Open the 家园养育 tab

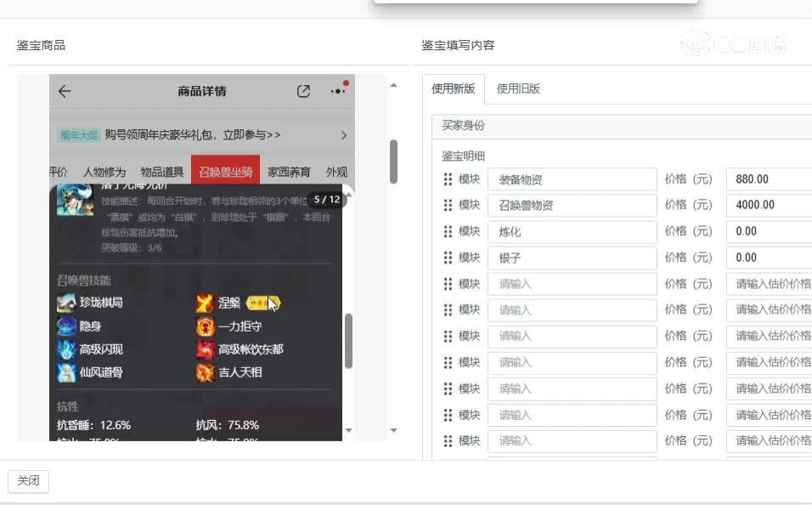pyautogui.click(x=289, y=172)
